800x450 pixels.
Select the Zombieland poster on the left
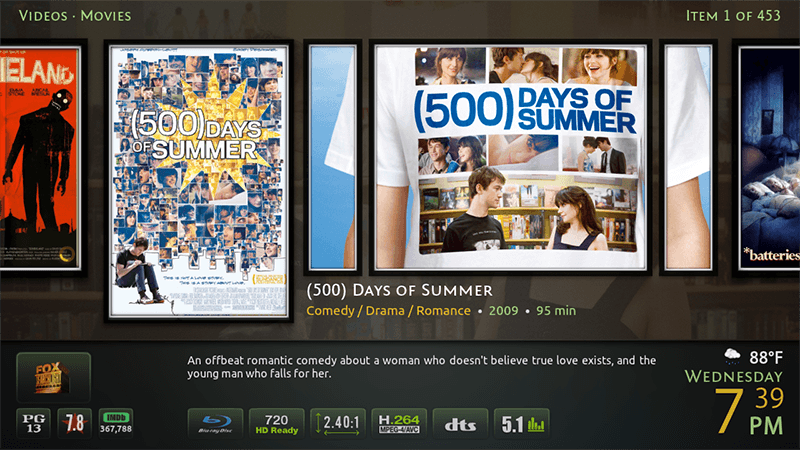(x=40, y=158)
